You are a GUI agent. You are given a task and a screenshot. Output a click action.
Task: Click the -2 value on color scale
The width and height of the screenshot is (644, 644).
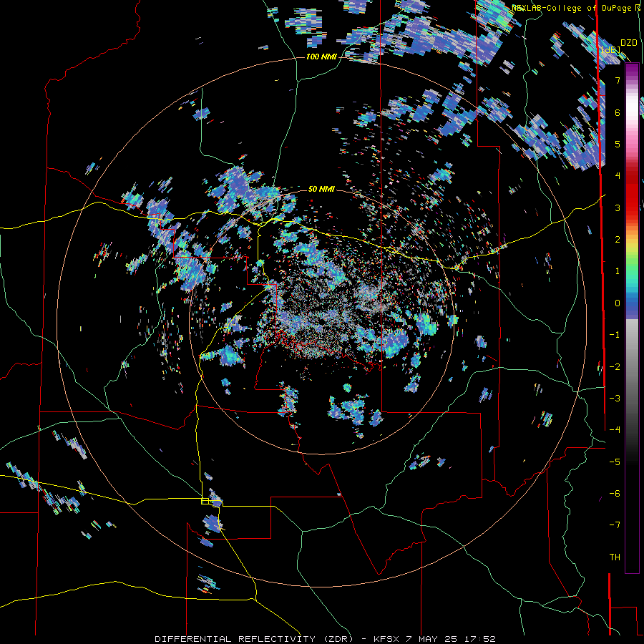pyautogui.click(x=615, y=367)
